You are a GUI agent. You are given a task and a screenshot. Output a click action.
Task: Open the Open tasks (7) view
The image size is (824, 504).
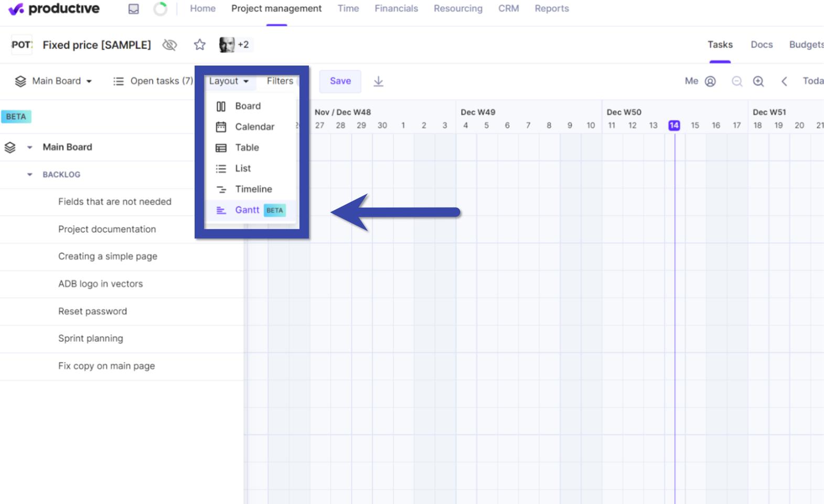pos(162,81)
